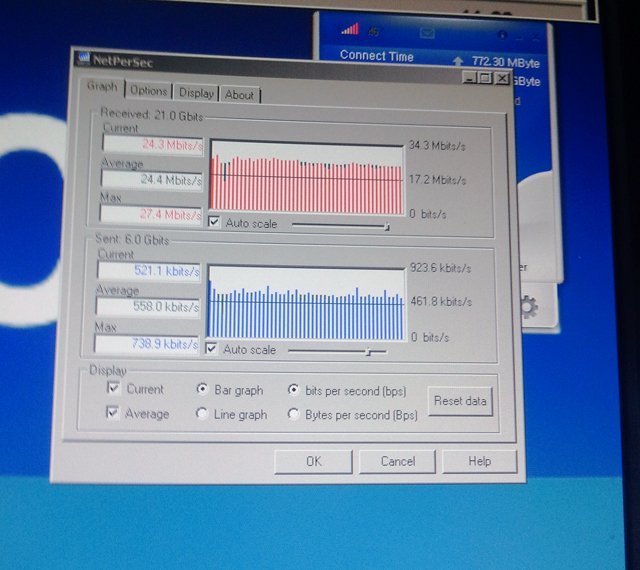Click the Reset data button
The height and width of the screenshot is (570, 640).
[460, 401]
